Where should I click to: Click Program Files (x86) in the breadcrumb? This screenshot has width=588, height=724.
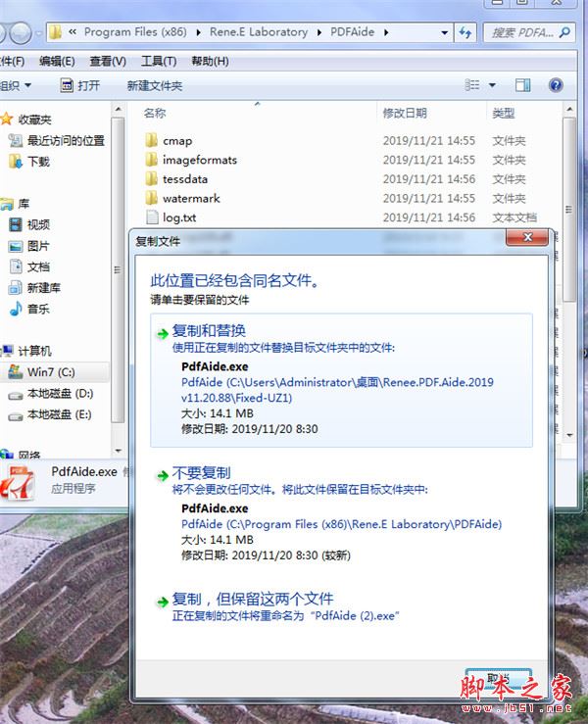[135, 32]
